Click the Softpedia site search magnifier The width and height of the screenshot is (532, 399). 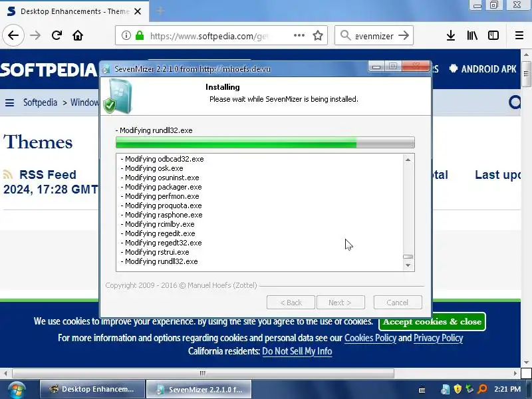pos(515,102)
